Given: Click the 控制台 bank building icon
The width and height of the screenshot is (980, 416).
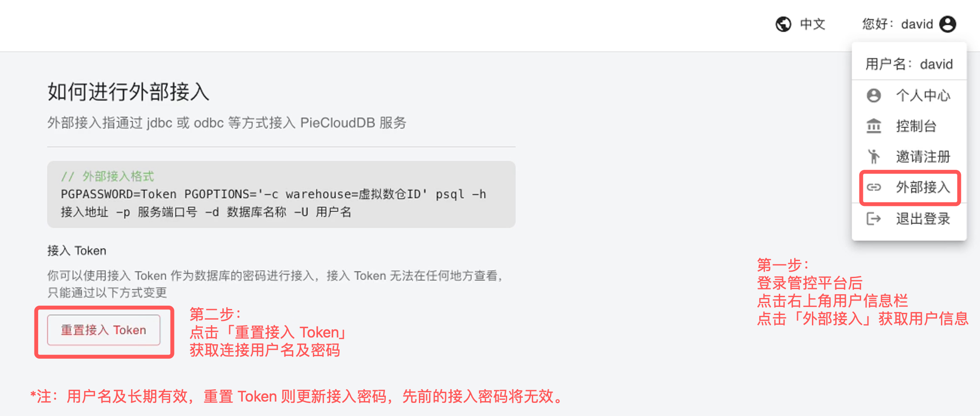Looking at the screenshot, I should (873, 126).
